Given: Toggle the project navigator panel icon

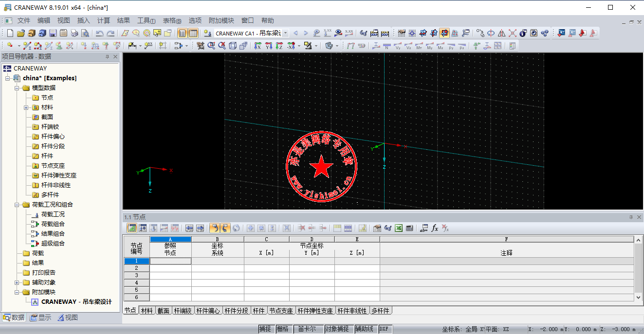Looking at the screenshot, I should (x=183, y=33).
